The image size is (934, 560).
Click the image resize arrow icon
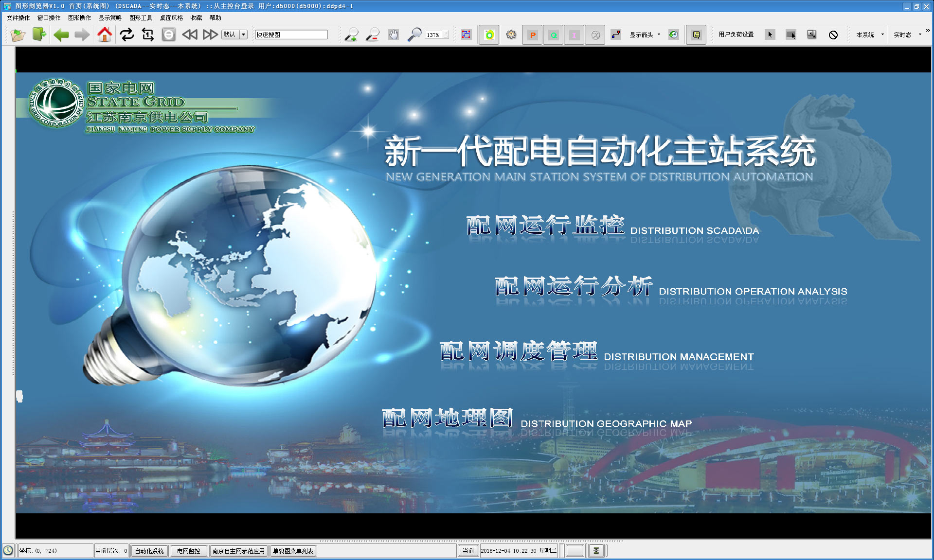812,35
